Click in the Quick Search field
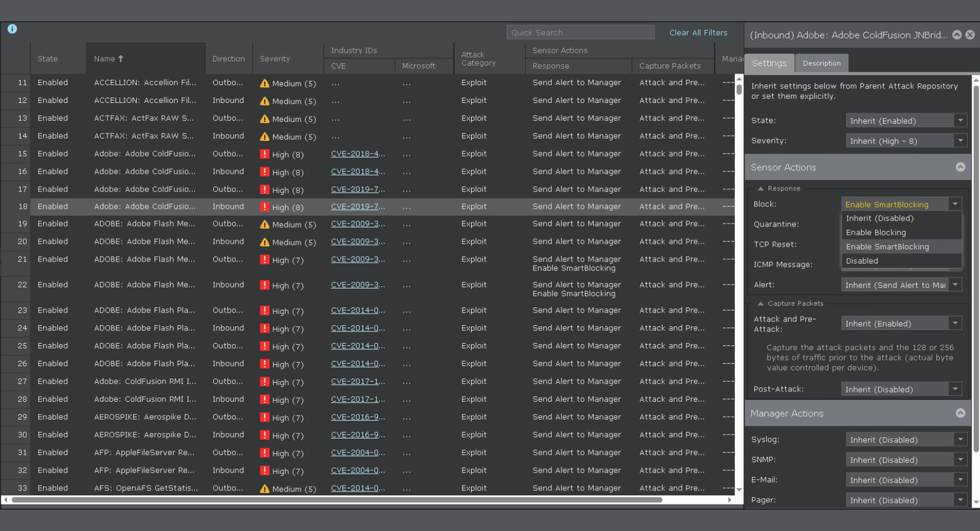Viewport: 980px width, 531px height. (x=580, y=33)
